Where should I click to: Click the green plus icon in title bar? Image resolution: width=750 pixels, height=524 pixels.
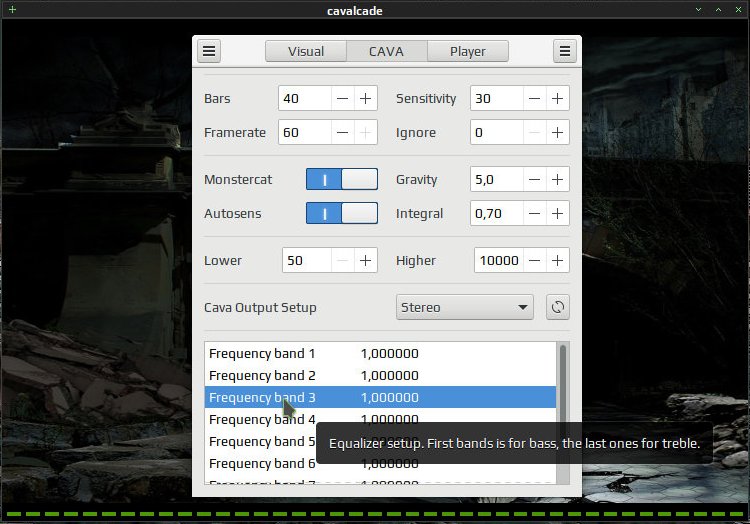(x=12, y=9)
